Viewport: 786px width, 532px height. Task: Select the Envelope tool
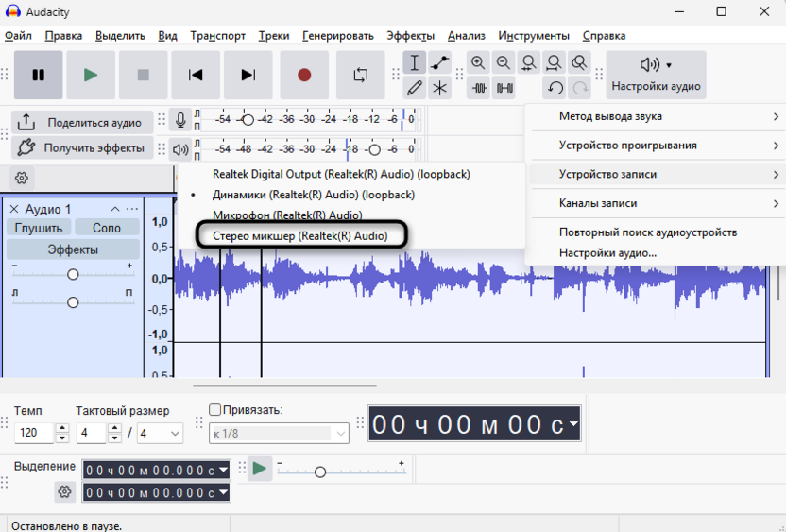point(439,62)
